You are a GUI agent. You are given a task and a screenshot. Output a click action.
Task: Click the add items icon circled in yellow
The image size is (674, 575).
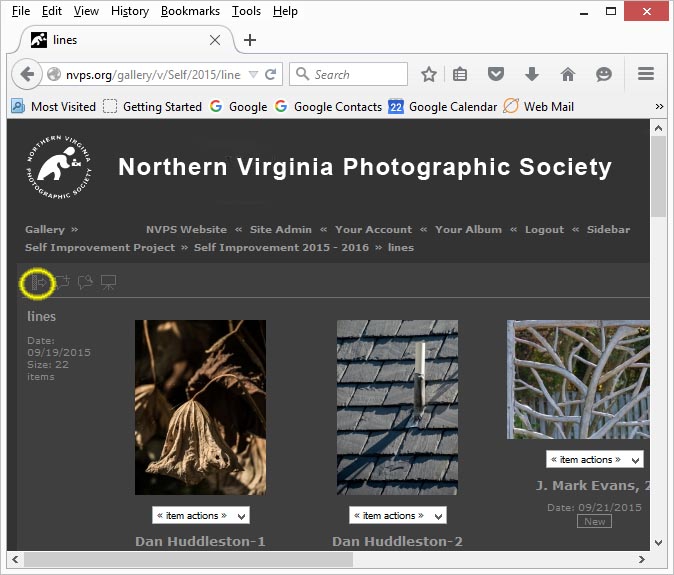tap(39, 283)
